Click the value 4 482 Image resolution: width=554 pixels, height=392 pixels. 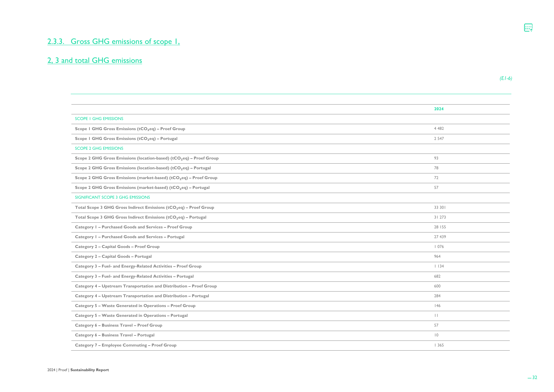[x=439, y=129]
